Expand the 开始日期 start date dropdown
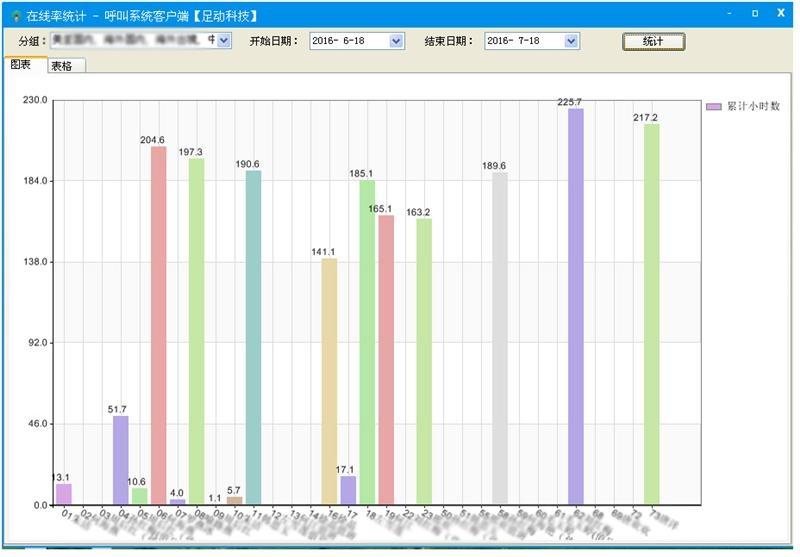Image resolution: width=800 pixels, height=557 pixels. (x=396, y=41)
